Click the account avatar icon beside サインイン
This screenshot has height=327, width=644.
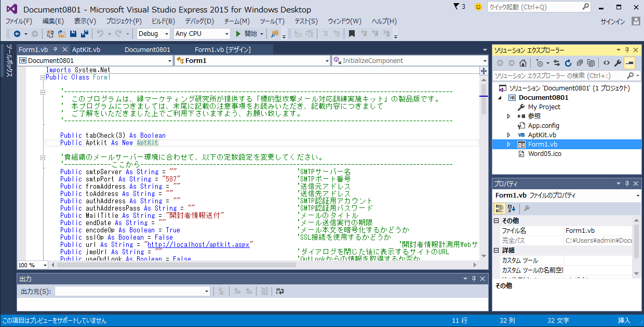click(636, 21)
